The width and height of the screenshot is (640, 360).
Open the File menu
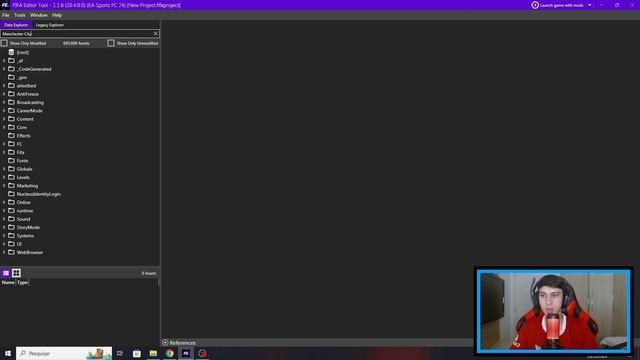(x=6, y=15)
